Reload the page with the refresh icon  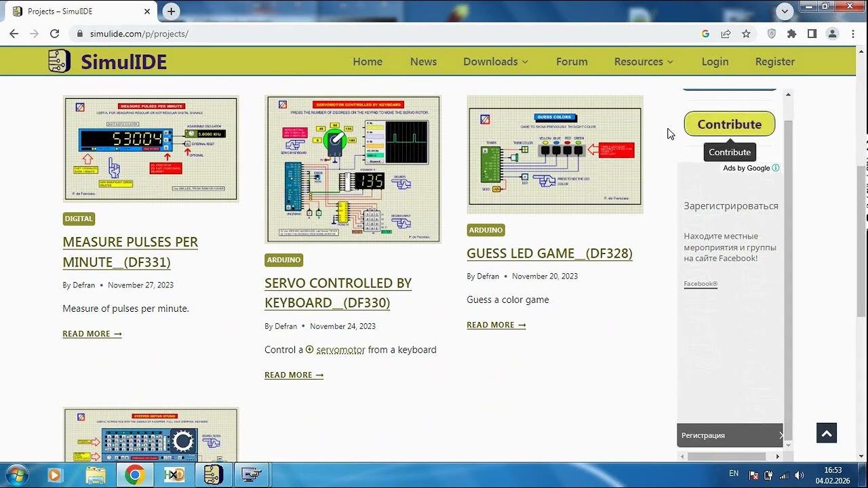click(x=55, y=33)
